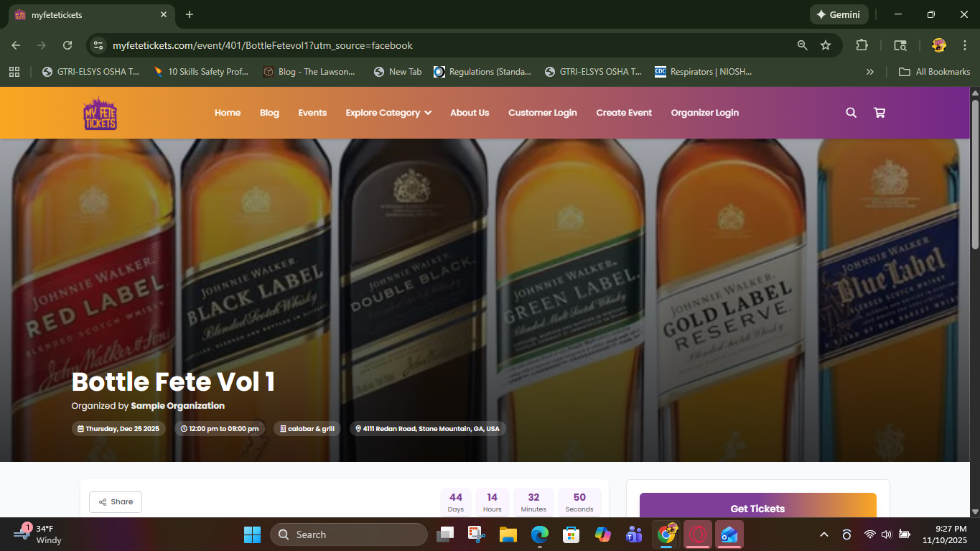Open a new browser tab
Viewport: 980px width, 551px height.
[190, 14]
